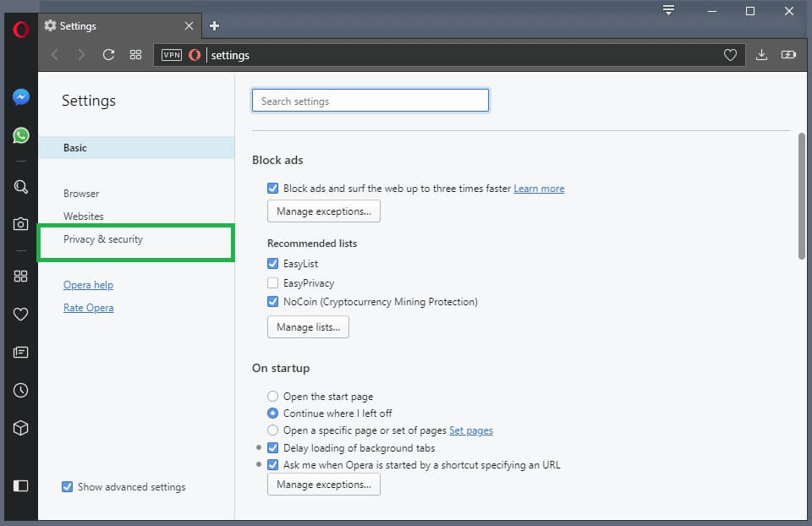The width and height of the screenshot is (812, 526).
Task: Take a snapshot using the camera icon
Action: (19, 223)
